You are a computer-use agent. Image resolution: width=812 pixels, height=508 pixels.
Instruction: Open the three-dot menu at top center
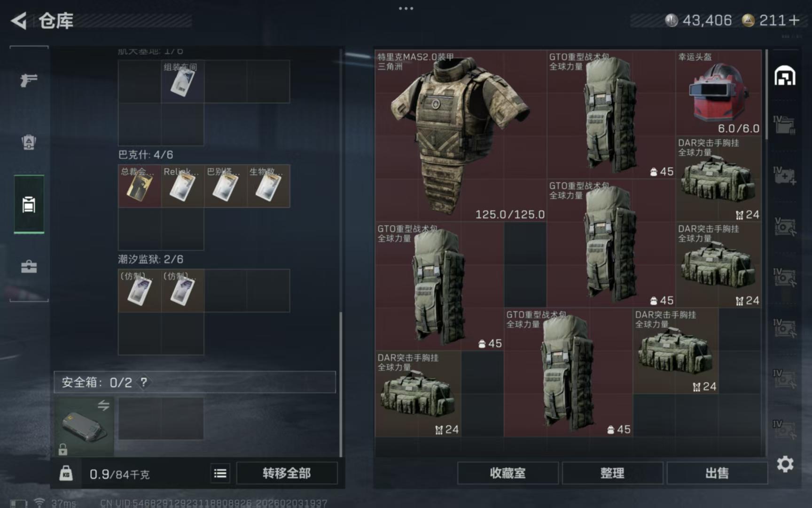pyautogui.click(x=406, y=8)
